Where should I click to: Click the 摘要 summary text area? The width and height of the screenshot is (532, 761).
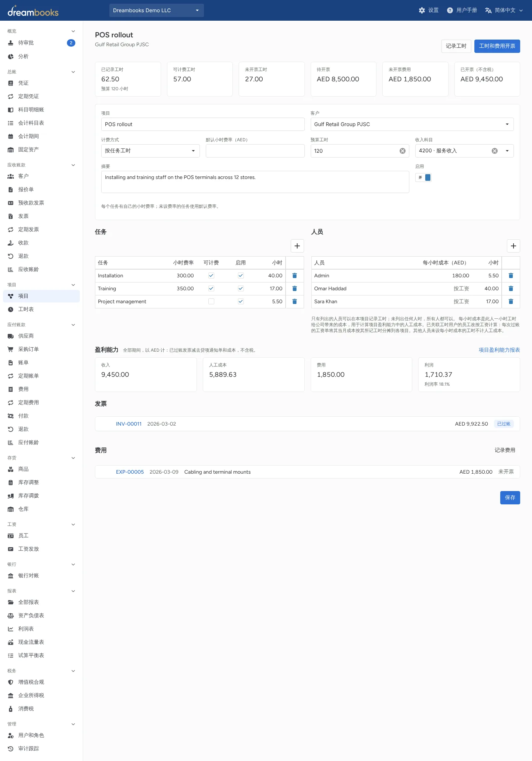pyautogui.click(x=255, y=182)
